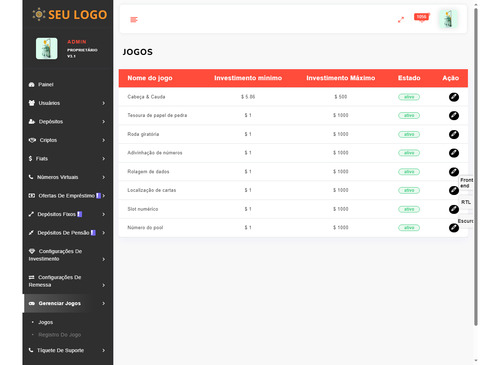Open the Jogos submenu item
This screenshot has height=365, width=500.
pos(45,322)
